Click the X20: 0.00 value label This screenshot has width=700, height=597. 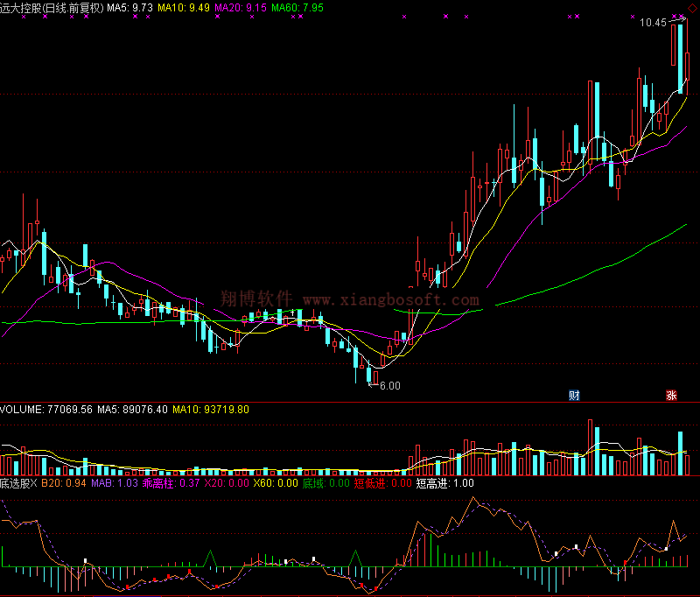click(x=227, y=483)
